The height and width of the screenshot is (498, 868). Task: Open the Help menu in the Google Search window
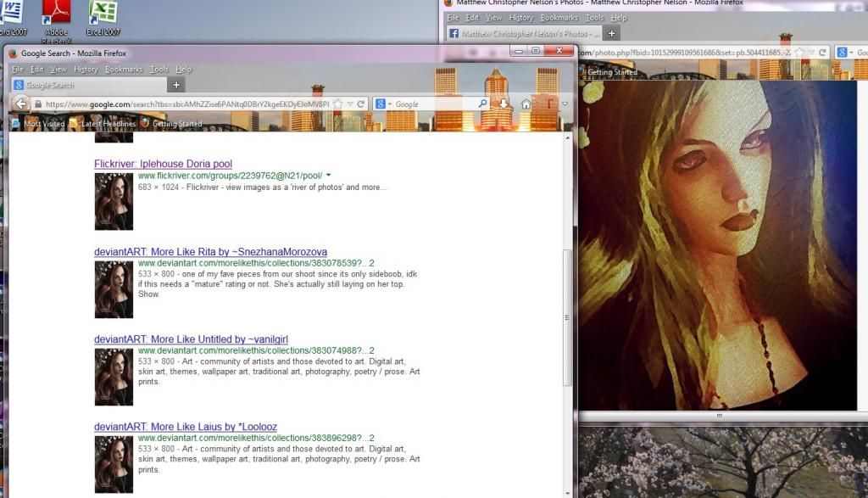(x=183, y=70)
